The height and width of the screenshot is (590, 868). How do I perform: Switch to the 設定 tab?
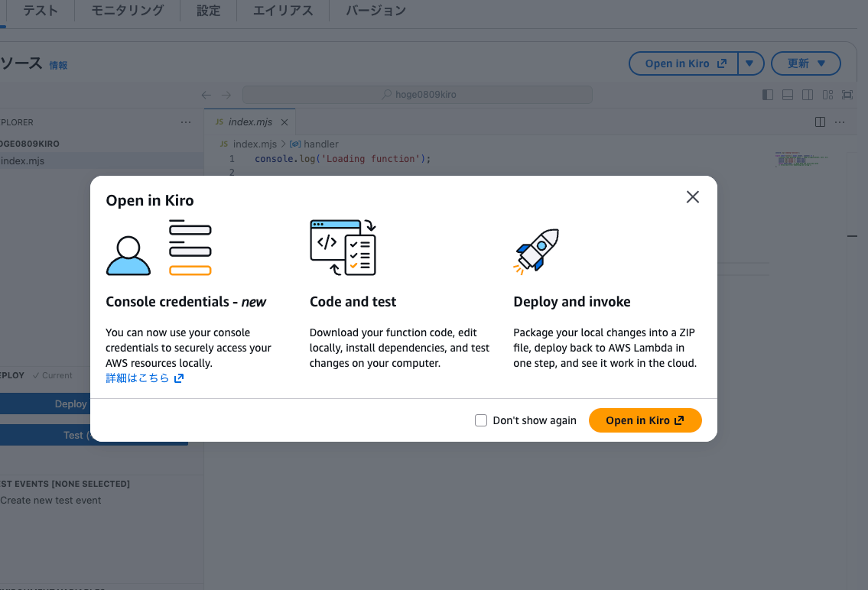click(209, 11)
